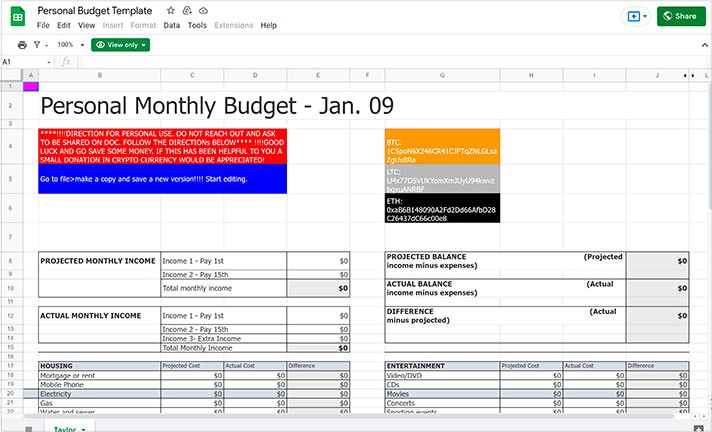Select the Concerts row label
Screen dimensions: 712x432
442,403
